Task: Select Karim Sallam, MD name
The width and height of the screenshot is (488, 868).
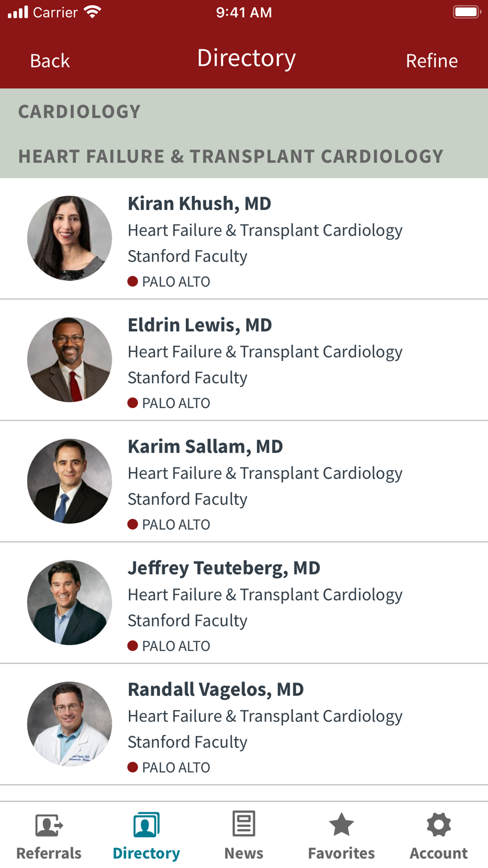Action: pos(205,447)
